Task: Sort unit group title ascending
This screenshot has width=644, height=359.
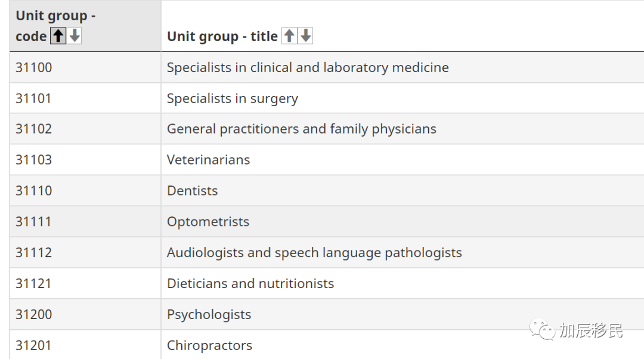Action: click(x=289, y=36)
